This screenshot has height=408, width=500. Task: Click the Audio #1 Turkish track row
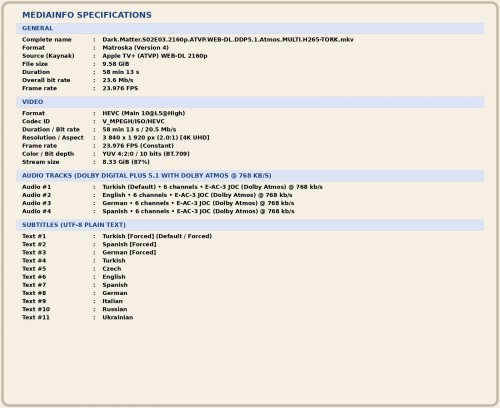[172, 187]
